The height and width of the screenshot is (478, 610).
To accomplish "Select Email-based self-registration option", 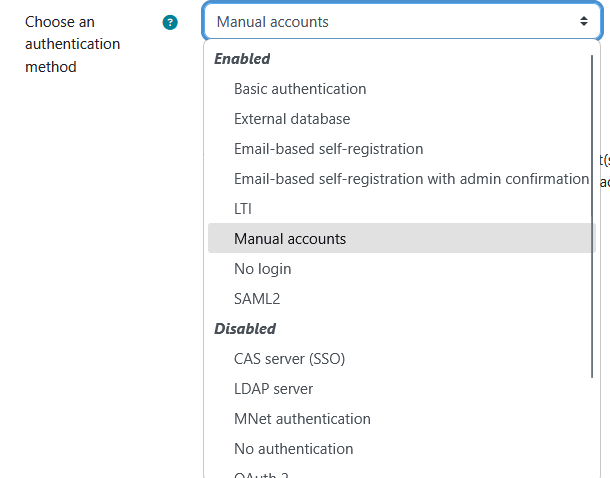I will pos(328,149).
